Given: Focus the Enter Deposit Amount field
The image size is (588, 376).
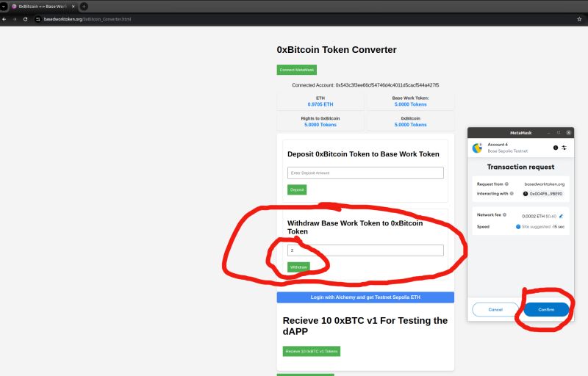Looking at the screenshot, I should click(365, 173).
